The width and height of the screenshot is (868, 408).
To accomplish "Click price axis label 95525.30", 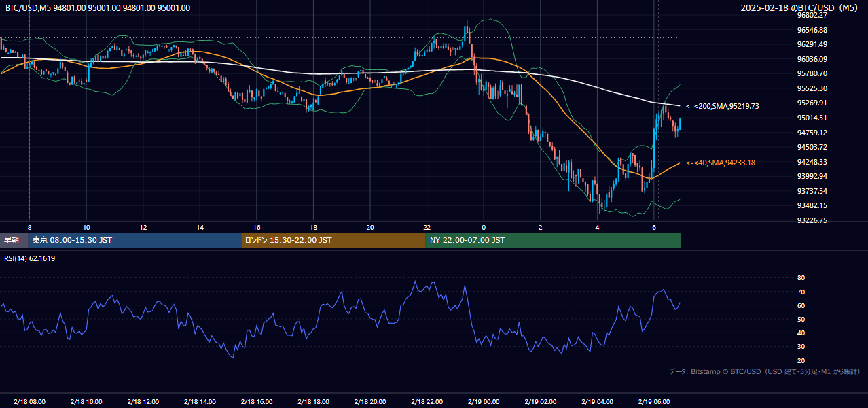I will pos(812,88).
